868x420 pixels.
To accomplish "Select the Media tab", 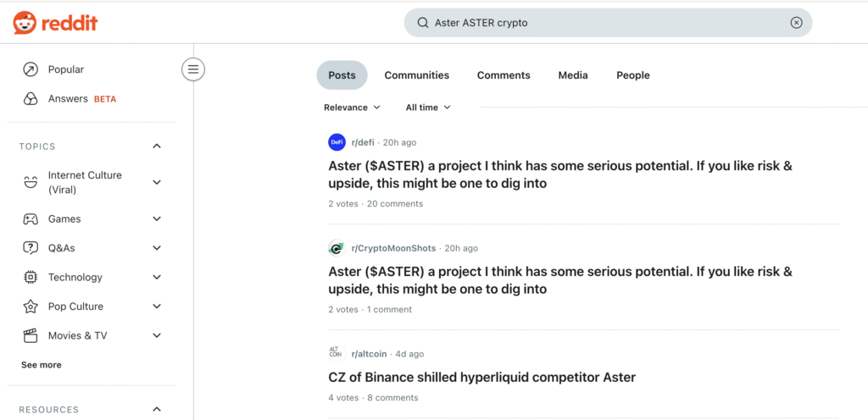I will [x=573, y=75].
